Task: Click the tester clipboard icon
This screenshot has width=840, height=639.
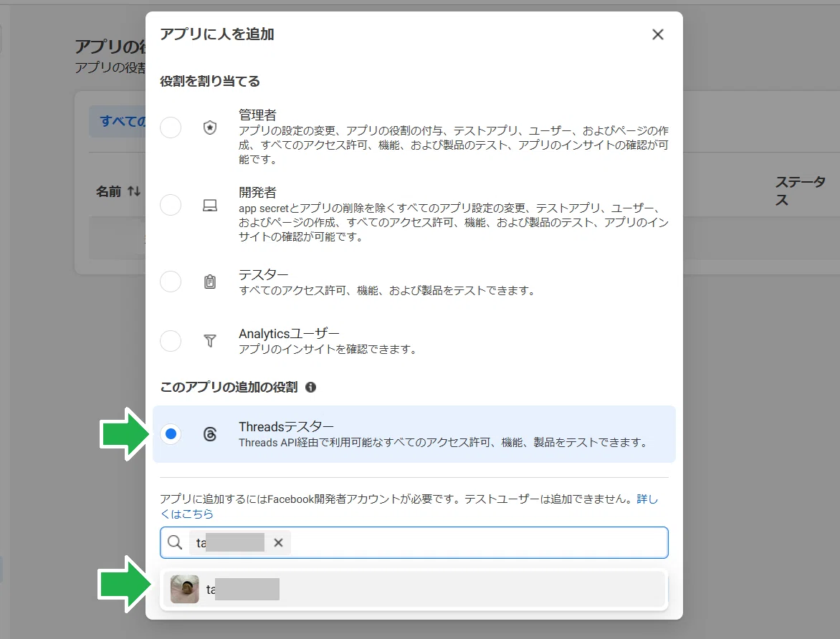Action: [210, 282]
